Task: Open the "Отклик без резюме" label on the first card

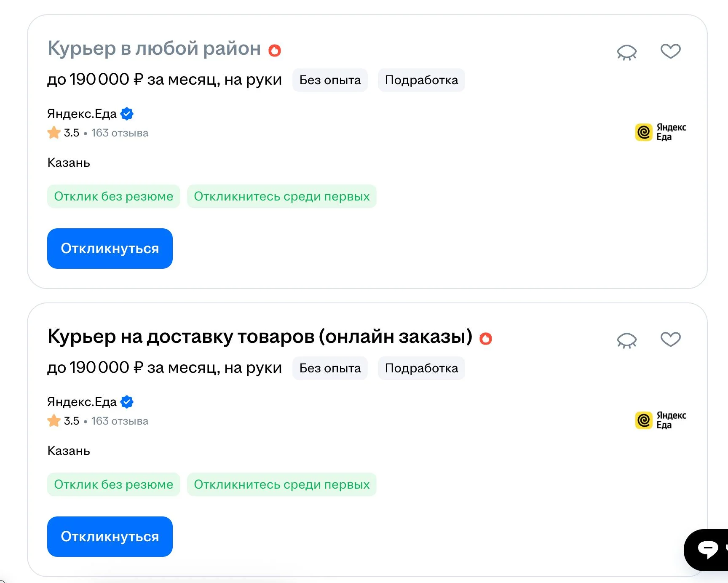Action: 113,196
